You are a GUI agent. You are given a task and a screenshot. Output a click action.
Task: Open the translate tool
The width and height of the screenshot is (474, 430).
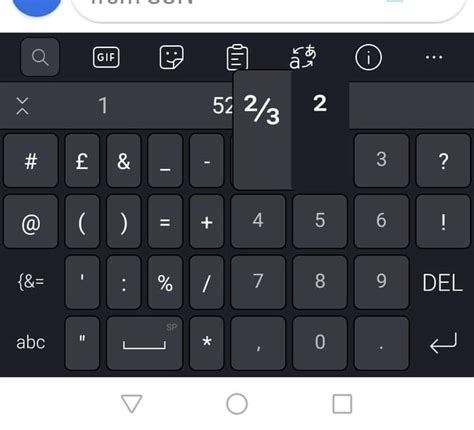tap(303, 57)
